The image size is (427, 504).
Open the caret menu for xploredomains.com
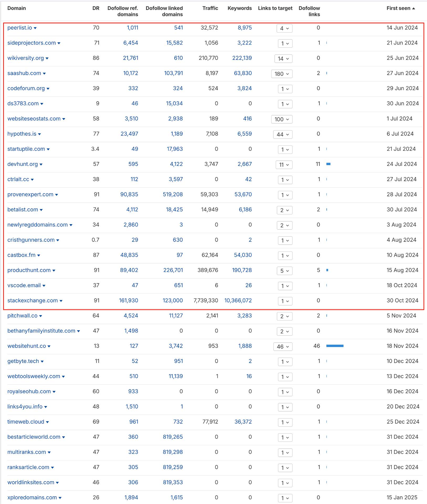tap(60, 498)
